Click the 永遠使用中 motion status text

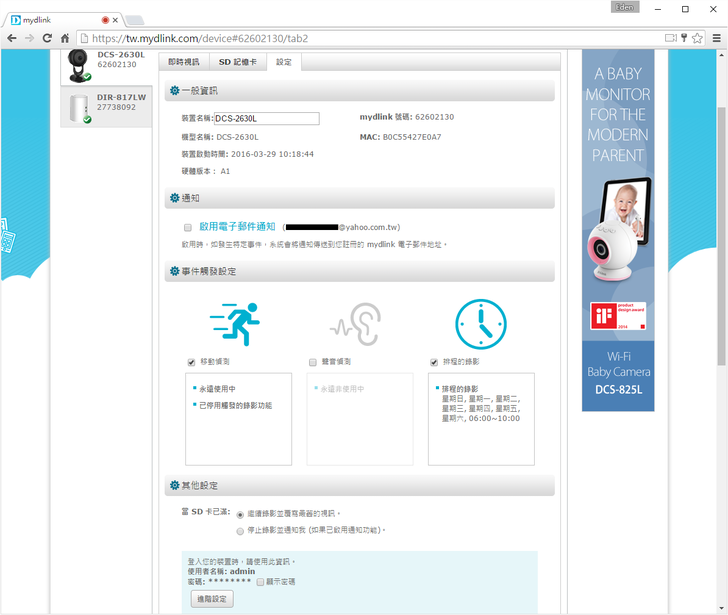pos(217,389)
